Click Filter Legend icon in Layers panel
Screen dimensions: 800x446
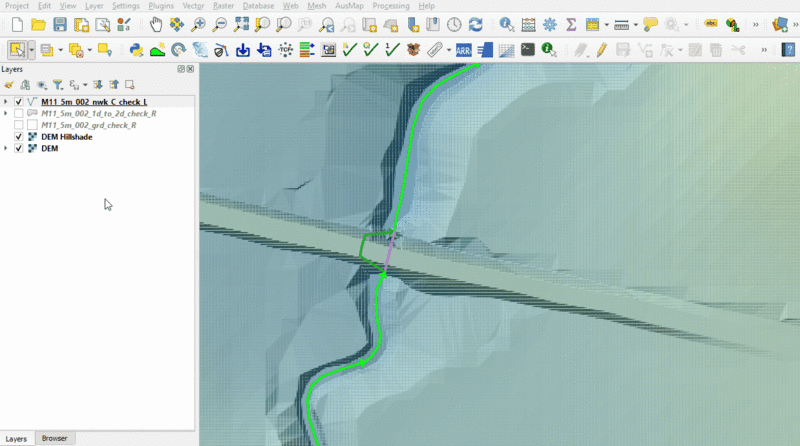(x=57, y=85)
